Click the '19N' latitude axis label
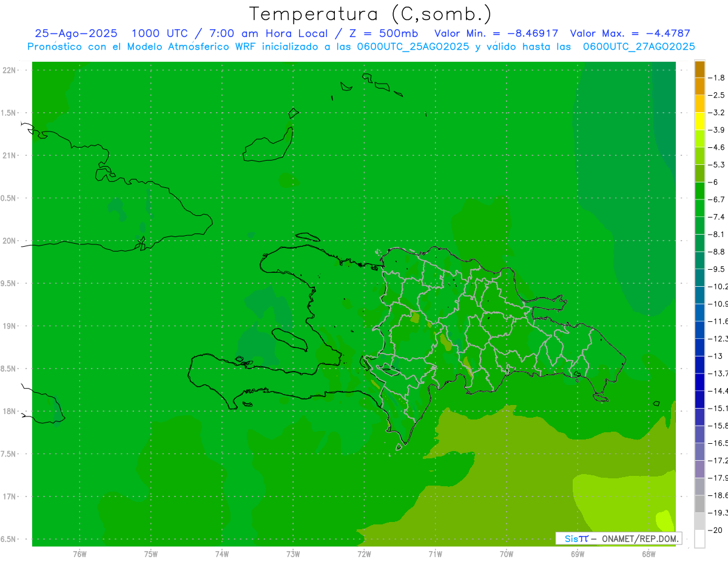This screenshot has height=562, width=728. (x=9, y=326)
